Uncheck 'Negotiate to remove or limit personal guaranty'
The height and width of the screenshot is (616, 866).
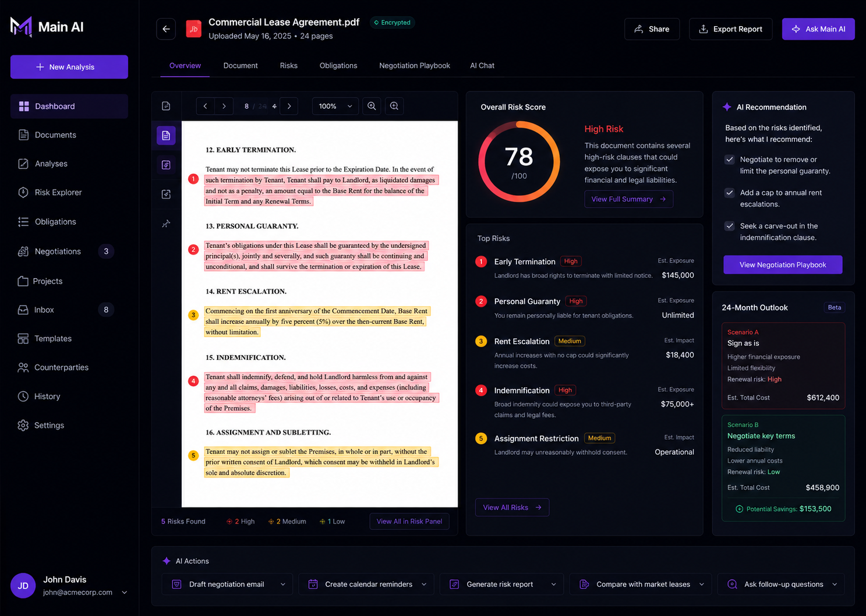[729, 160]
